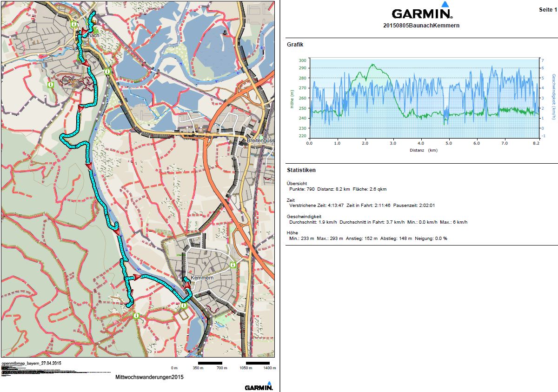This screenshot has width=558, height=392.
Task: Click the anchor icon on the lake
Action: click(x=225, y=33)
